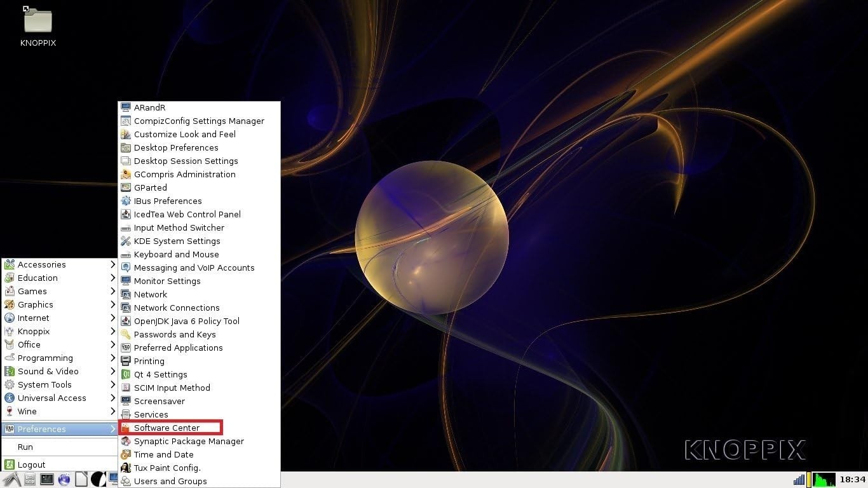Open the Universal Access menu category
Screen dimensions: 868x488
point(60,398)
